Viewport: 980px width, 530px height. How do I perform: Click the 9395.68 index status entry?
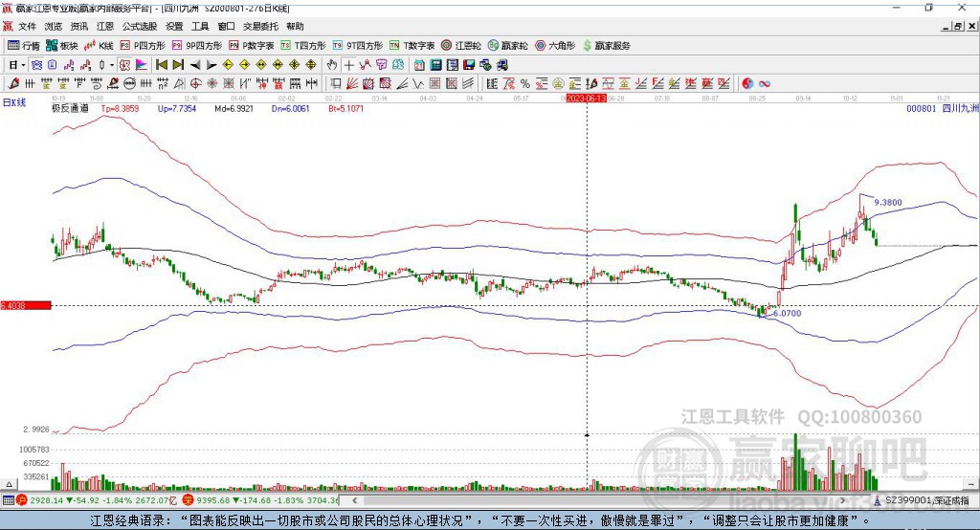261,500
